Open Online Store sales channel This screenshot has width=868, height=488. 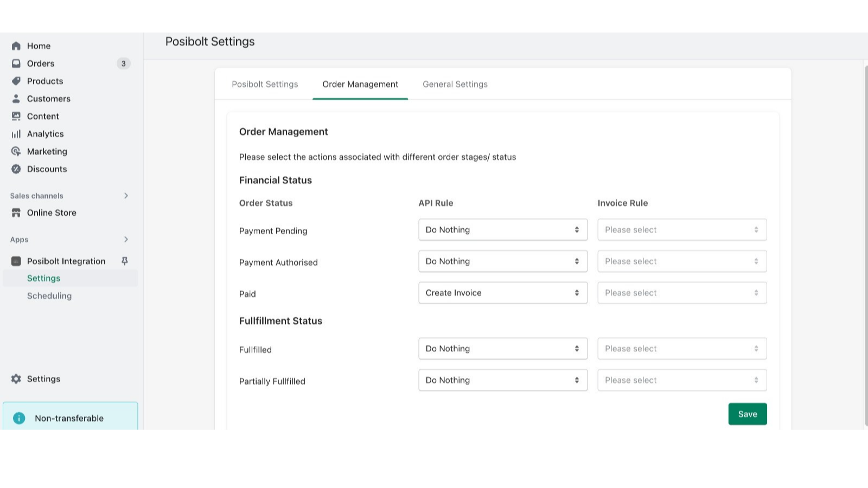coord(52,213)
